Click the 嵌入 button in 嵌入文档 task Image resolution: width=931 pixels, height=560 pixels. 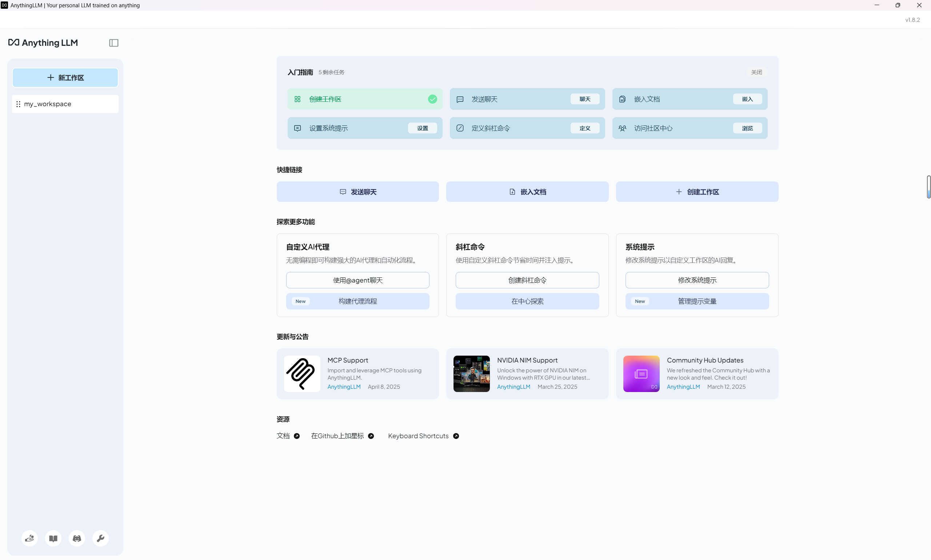click(x=747, y=99)
